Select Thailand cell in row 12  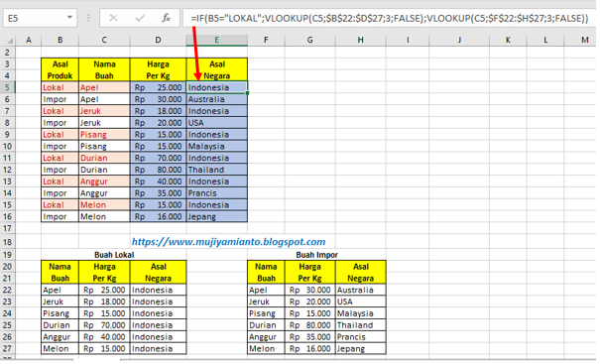pyautogui.click(x=216, y=170)
